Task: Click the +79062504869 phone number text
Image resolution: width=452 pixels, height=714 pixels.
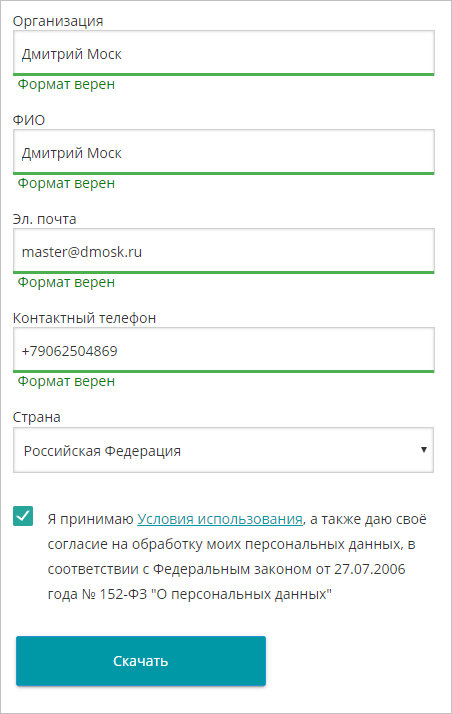Action: (70, 351)
